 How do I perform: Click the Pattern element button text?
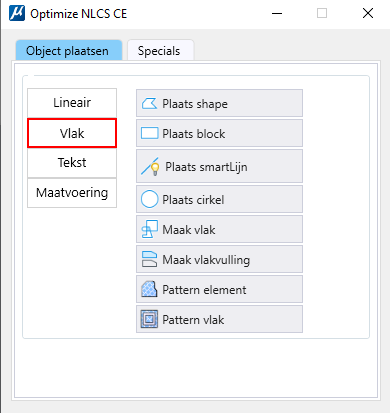pyautogui.click(x=204, y=290)
